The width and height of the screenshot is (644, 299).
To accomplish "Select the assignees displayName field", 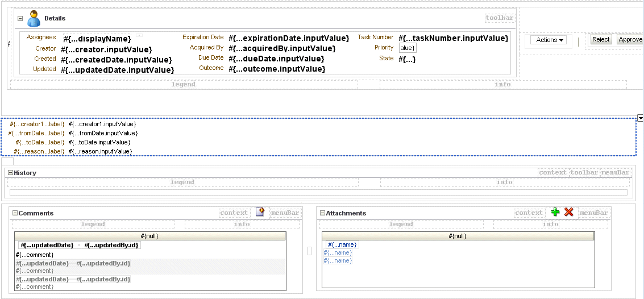I will [97, 39].
